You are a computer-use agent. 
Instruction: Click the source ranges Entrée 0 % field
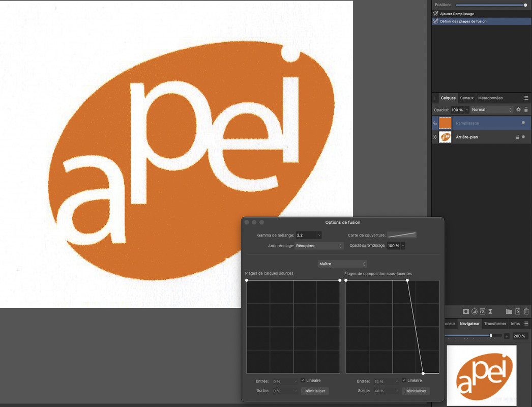(282, 382)
